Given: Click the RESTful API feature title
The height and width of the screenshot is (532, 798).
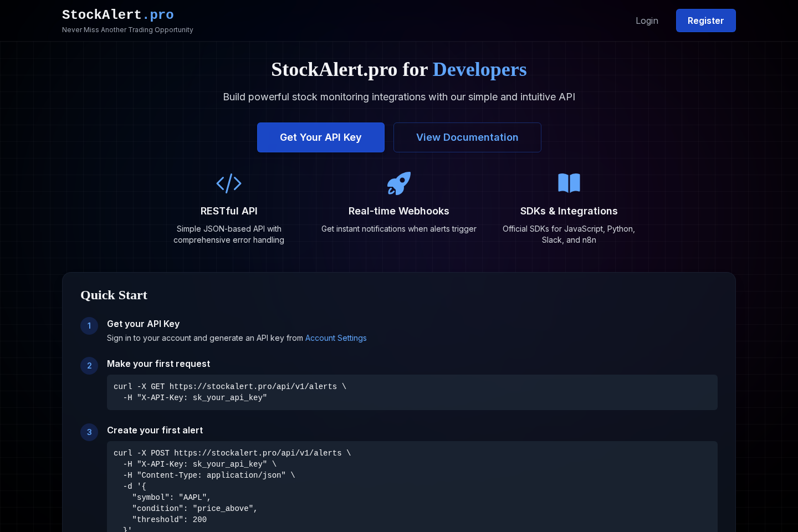Looking at the screenshot, I should [229, 211].
